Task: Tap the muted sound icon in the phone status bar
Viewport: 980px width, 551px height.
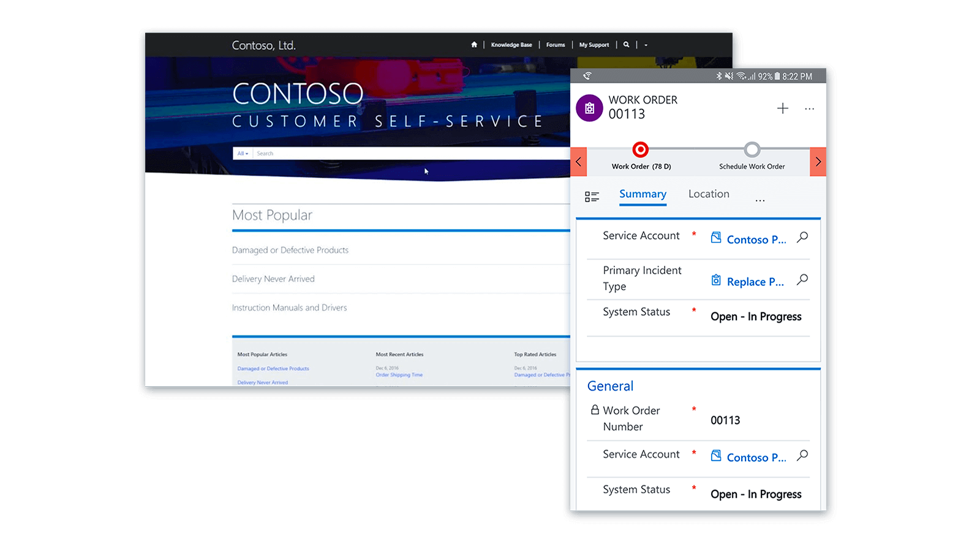Action: point(729,76)
